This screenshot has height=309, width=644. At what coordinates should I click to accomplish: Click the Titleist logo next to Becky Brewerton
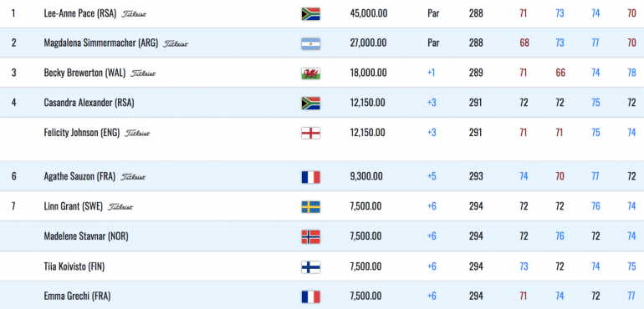coord(143,73)
